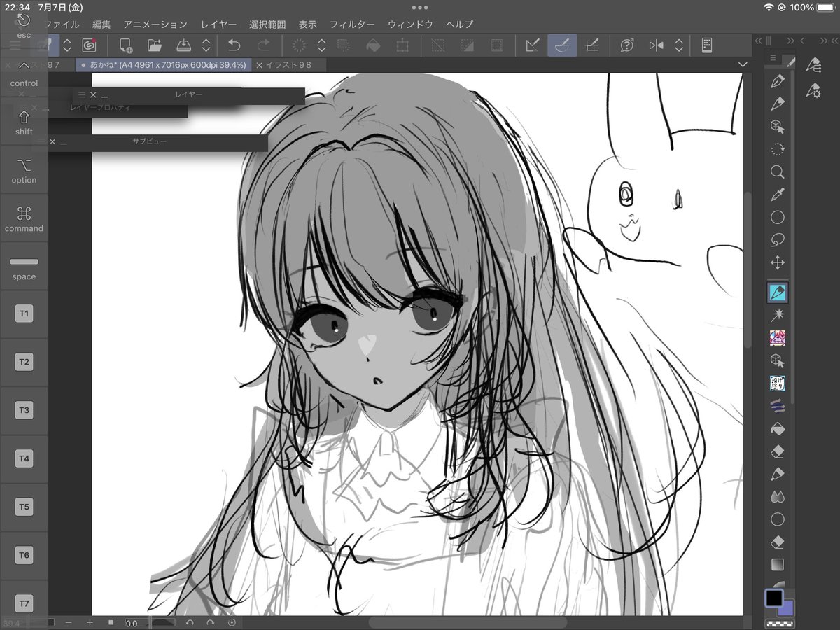The image size is (840, 630).
Task: Open the canvas tab list chevron
Action: click(x=743, y=64)
